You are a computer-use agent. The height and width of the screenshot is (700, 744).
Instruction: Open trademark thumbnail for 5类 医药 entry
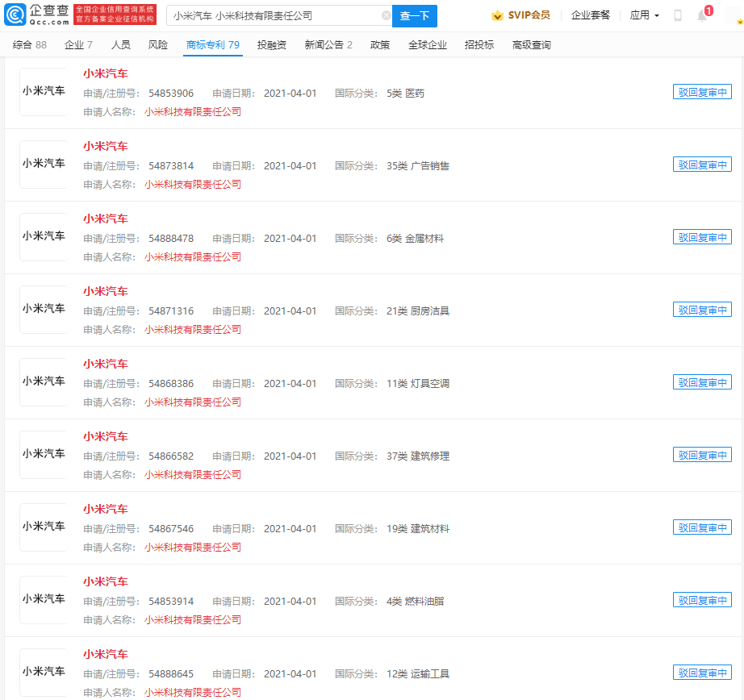(x=44, y=92)
